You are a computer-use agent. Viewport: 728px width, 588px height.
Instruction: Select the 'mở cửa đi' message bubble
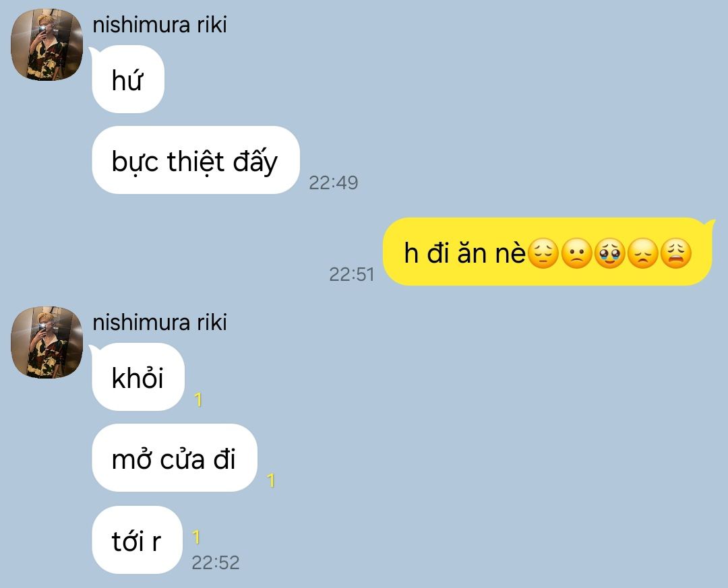[x=175, y=457]
